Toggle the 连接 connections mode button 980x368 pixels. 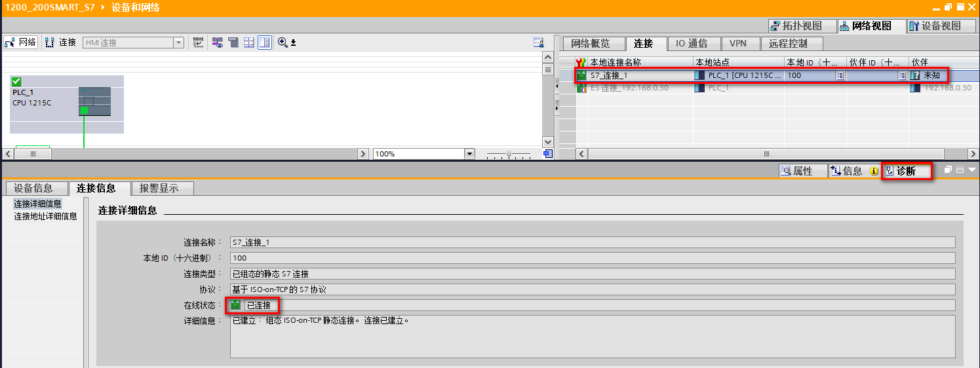[x=60, y=43]
